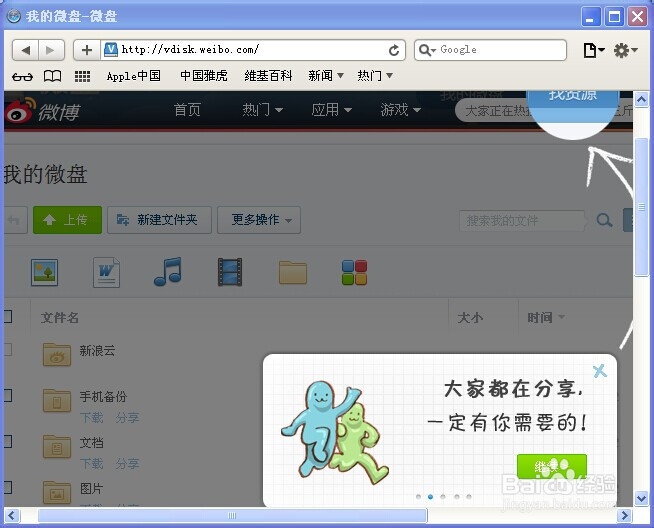Go to 首页 in Weibo navigation
Image resolution: width=654 pixels, height=528 pixels.
187,110
